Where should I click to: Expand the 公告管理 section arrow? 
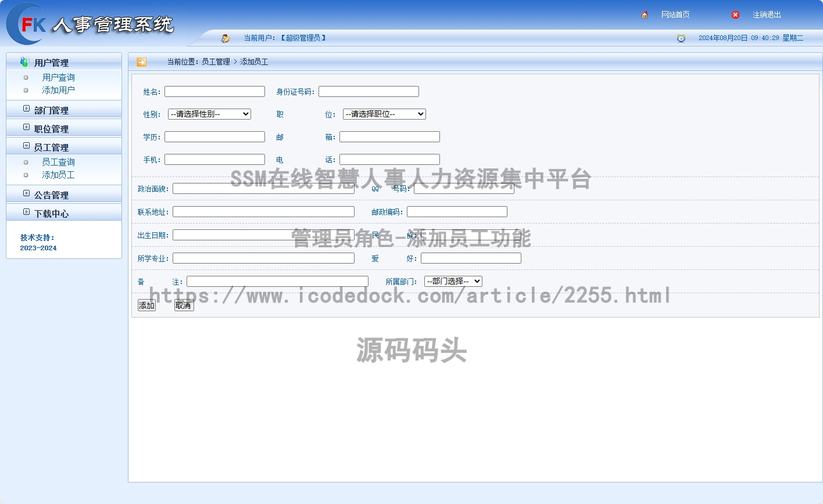pos(26,193)
